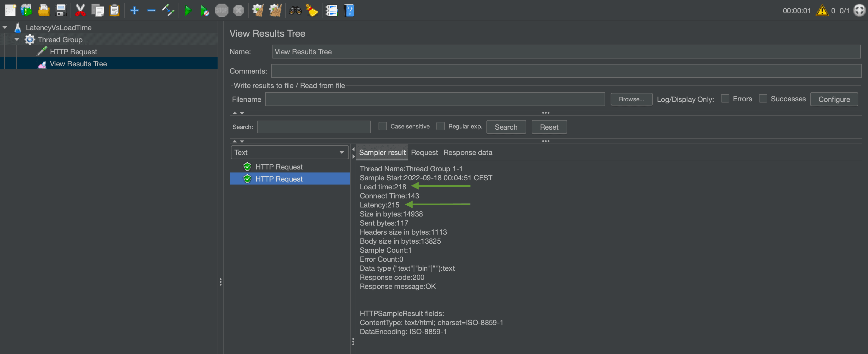Click the Configure button
This screenshot has width=868, height=354.
pos(834,99)
